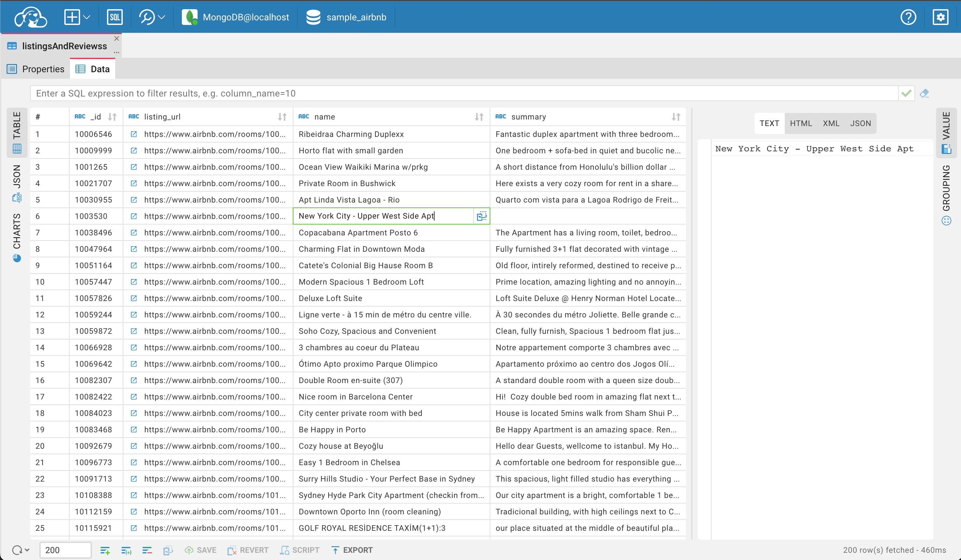Apply the filter with green checkmark
The height and width of the screenshot is (560, 961).
[906, 94]
